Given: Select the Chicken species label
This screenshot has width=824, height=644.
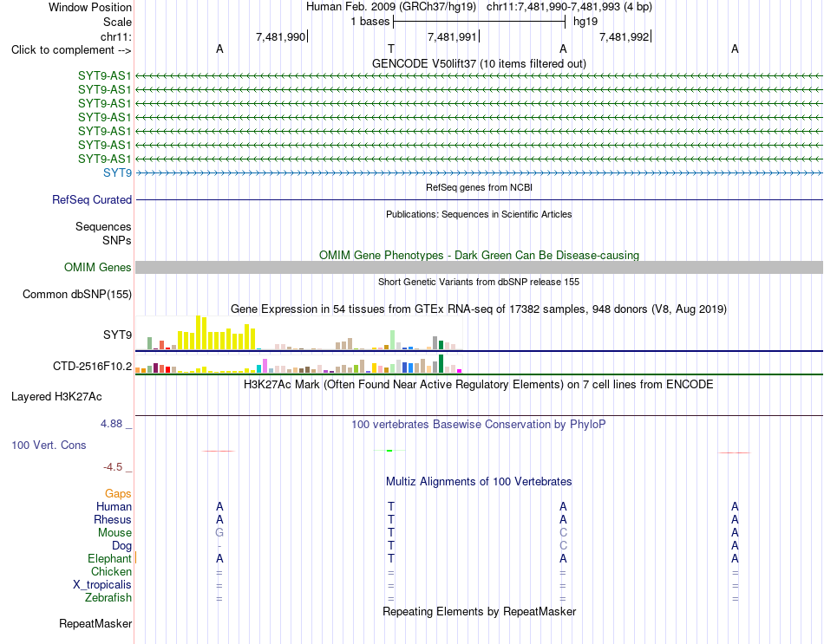Looking at the screenshot, I should [111, 571].
